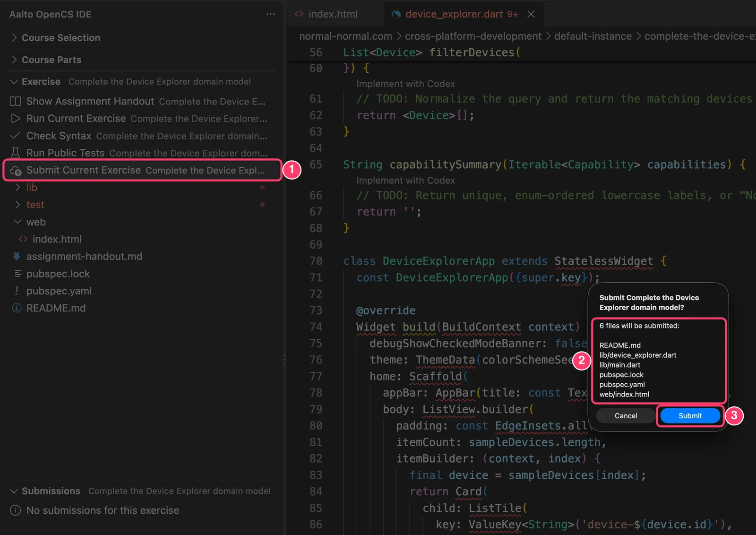This screenshot has width=756, height=535.
Task: Click Implement with Codex above line 66
Action: [405, 181]
